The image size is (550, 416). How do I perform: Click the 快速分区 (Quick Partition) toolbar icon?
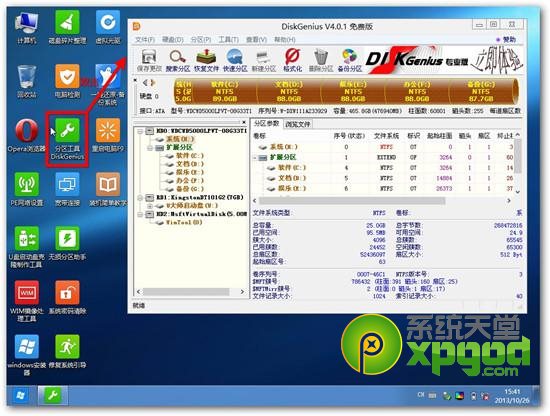pos(235,60)
